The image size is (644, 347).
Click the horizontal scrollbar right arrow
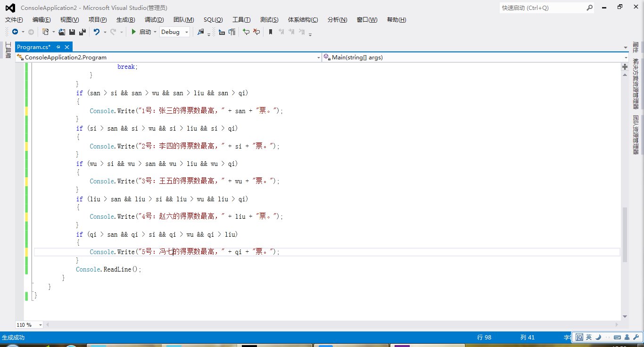click(617, 325)
